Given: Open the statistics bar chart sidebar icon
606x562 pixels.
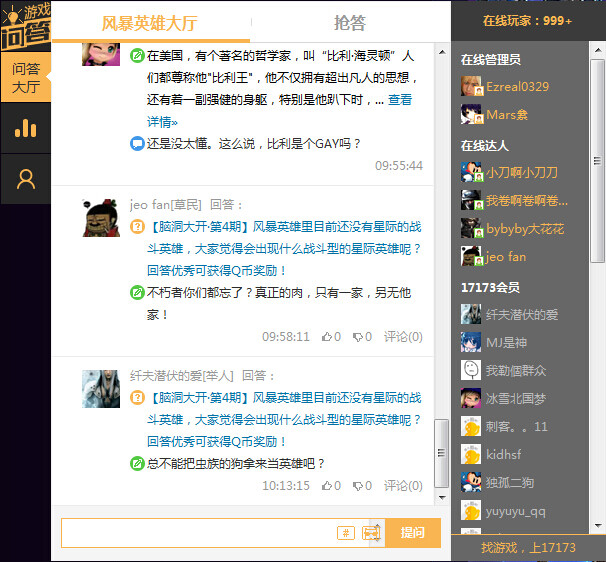Looking at the screenshot, I should [x=26, y=128].
